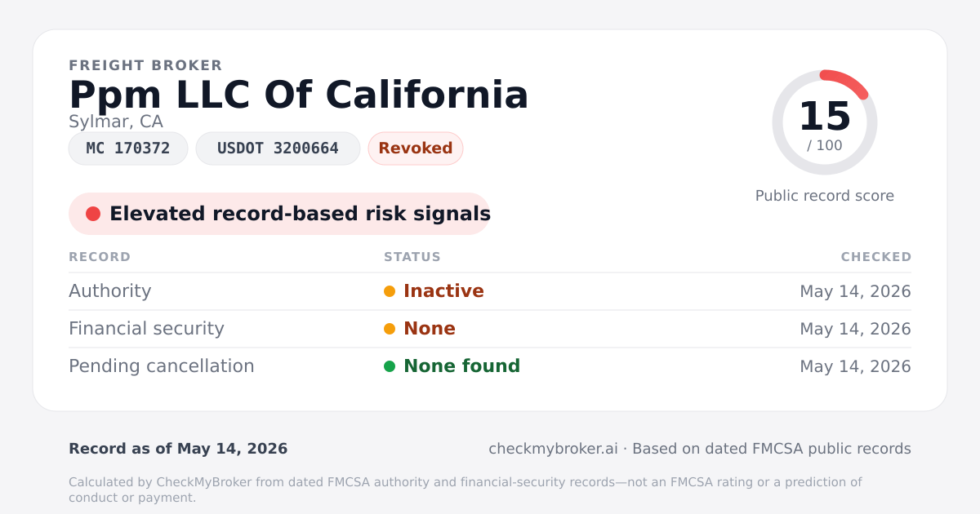Click the green dot next to None found
This screenshot has width=980, height=514.
point(390,366)
